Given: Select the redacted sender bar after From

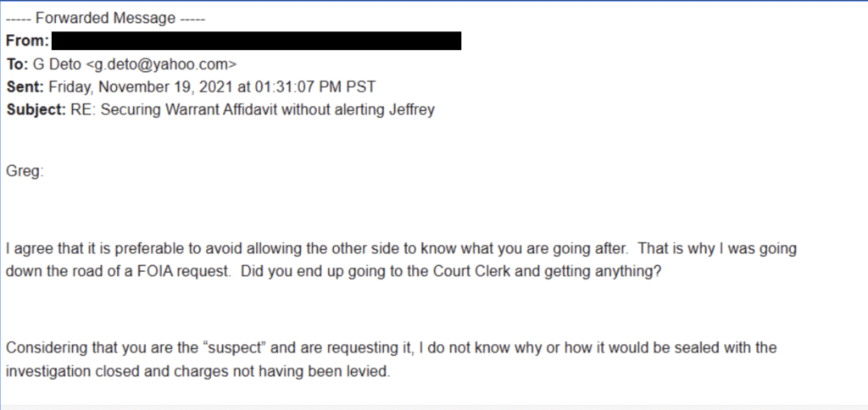Looking at the screenshot, I should coord(256,41).
